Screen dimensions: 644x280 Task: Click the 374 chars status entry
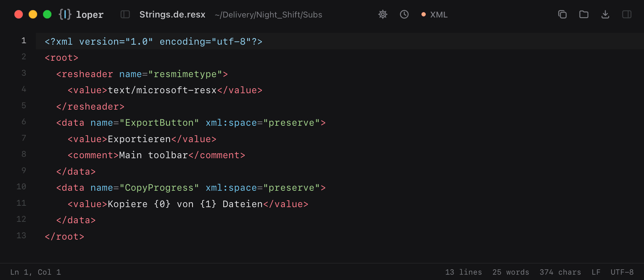click(x=560, y=272)
